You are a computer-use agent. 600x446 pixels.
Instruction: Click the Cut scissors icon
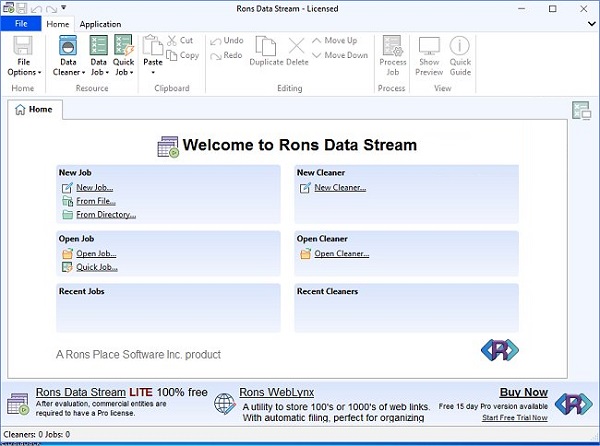[x=172, y=40]
